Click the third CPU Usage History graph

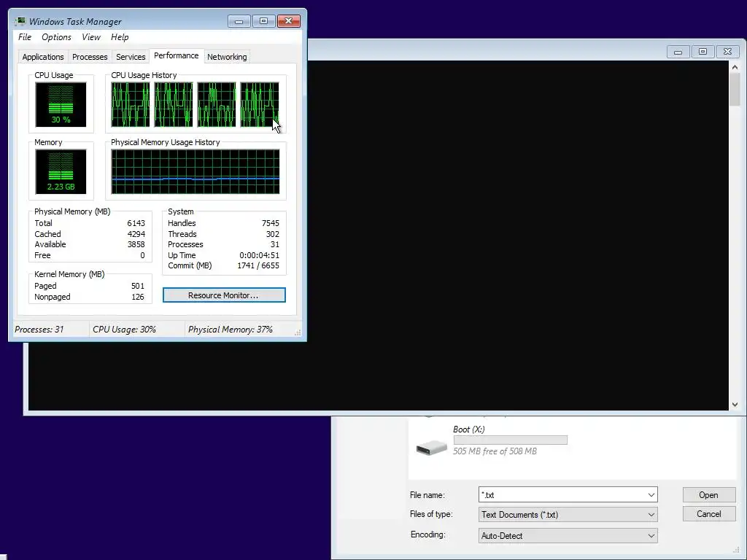coord(216,104)
